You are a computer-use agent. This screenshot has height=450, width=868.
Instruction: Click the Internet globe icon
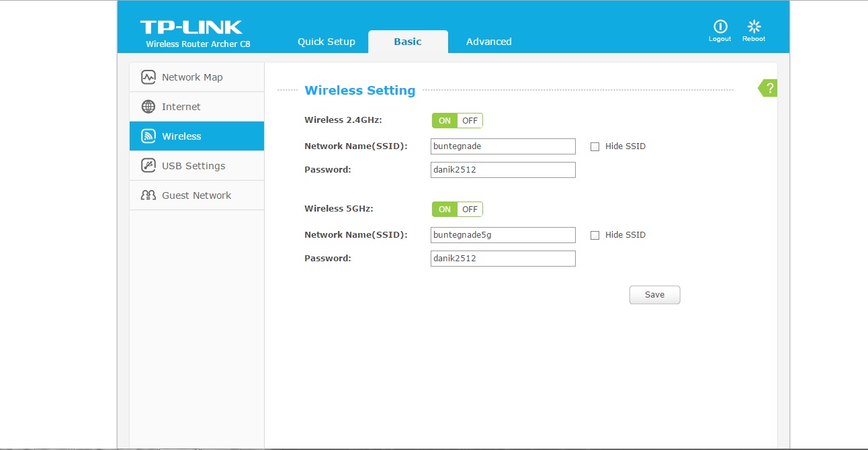tap(148, 107)
